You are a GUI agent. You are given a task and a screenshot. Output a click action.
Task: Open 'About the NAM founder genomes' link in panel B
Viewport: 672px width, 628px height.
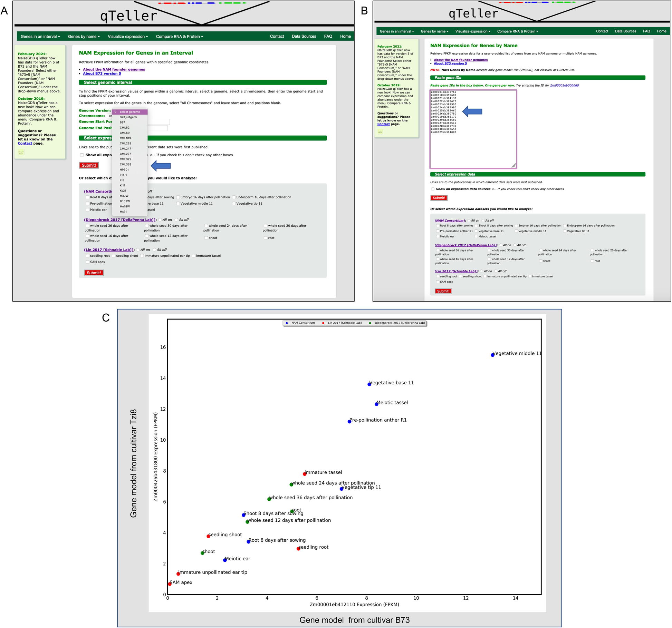point(461,60)
